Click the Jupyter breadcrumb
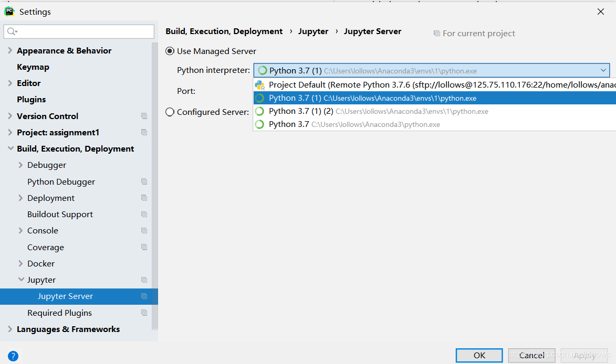 pyautogui.click(x=313, y=31)
